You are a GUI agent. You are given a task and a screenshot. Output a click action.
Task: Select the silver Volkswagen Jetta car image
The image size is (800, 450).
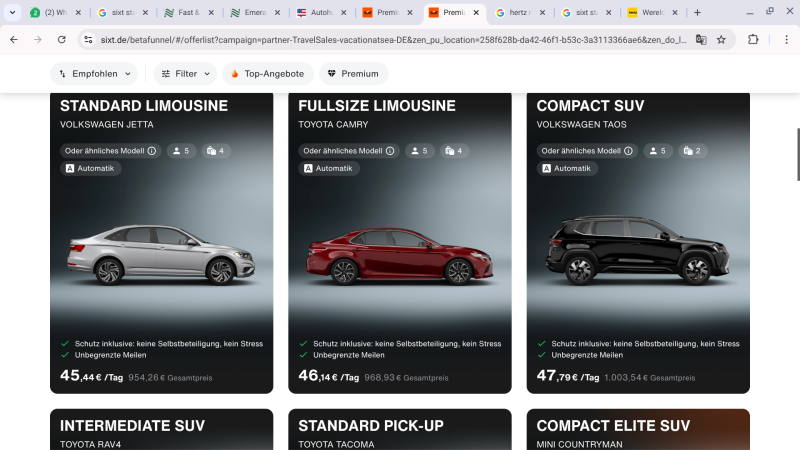(x=161, y=255)
